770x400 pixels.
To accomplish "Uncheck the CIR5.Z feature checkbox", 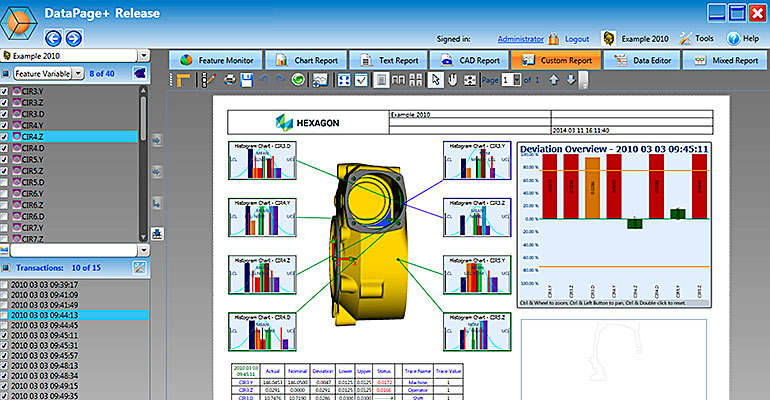I will click(4, 171).
